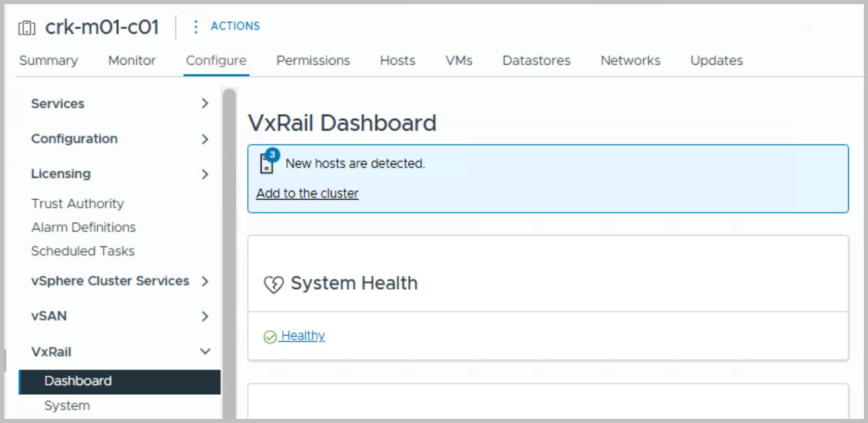Screen dimensions: 868x423
Task: Click the three-dot Actions menu icon
Action: coord(196,27)
